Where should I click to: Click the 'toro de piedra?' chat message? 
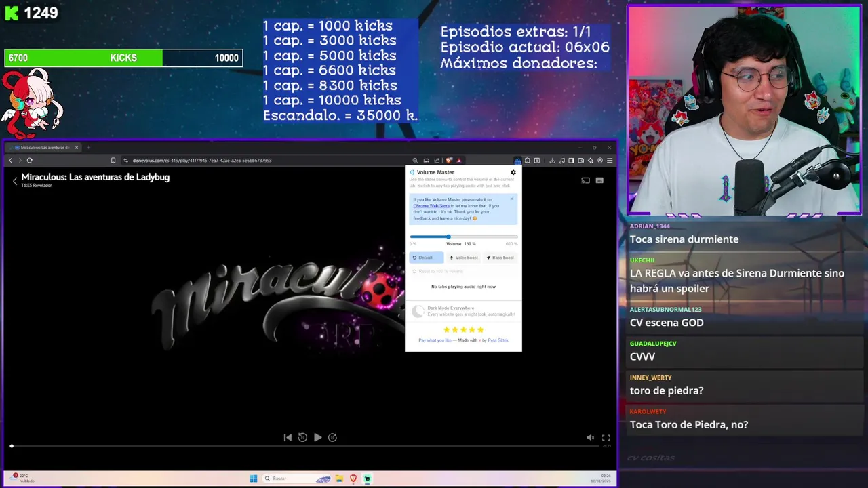click(x=667, y=390)
